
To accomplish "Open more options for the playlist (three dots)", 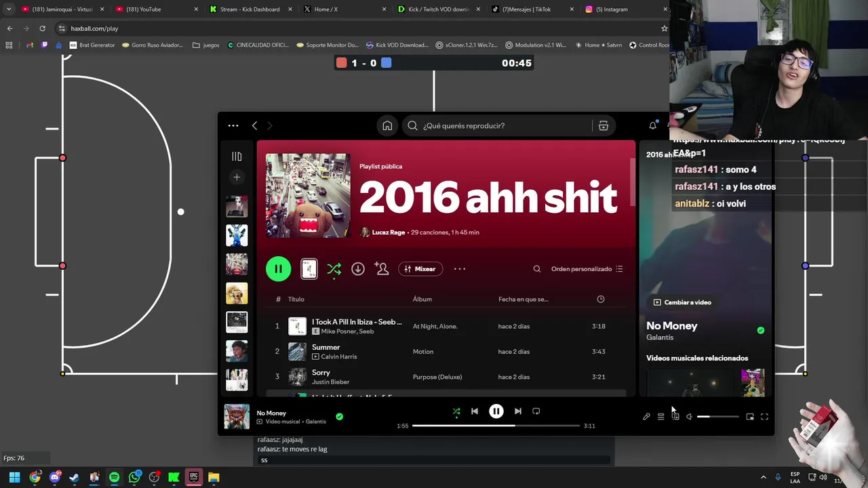I will 460,269.
